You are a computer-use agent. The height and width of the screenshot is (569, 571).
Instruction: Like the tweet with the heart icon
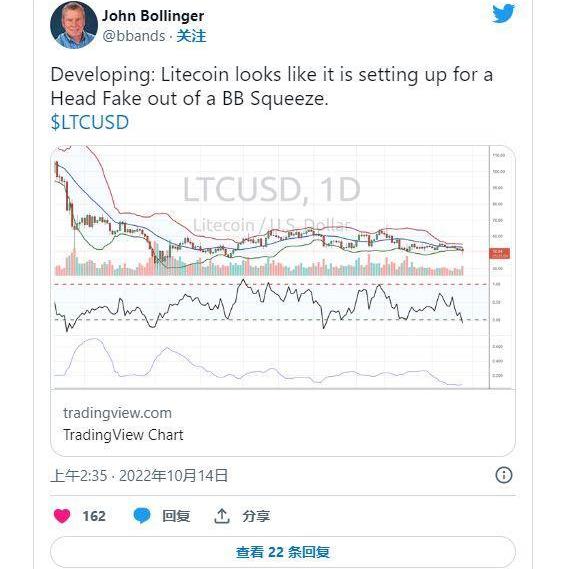(62, 515)
